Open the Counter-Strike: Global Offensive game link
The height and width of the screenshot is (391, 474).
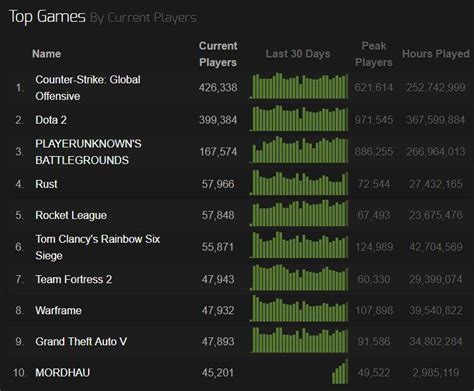coord(88,88)
